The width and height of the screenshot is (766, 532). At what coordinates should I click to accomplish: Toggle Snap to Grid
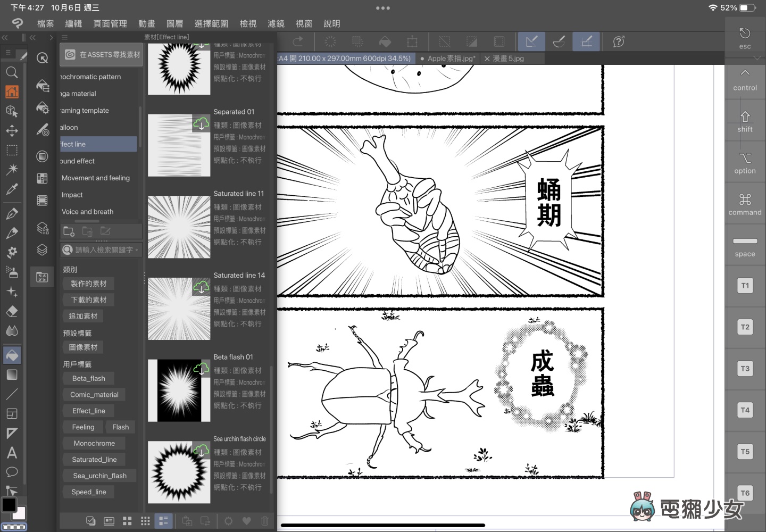[x=586, y=41]
